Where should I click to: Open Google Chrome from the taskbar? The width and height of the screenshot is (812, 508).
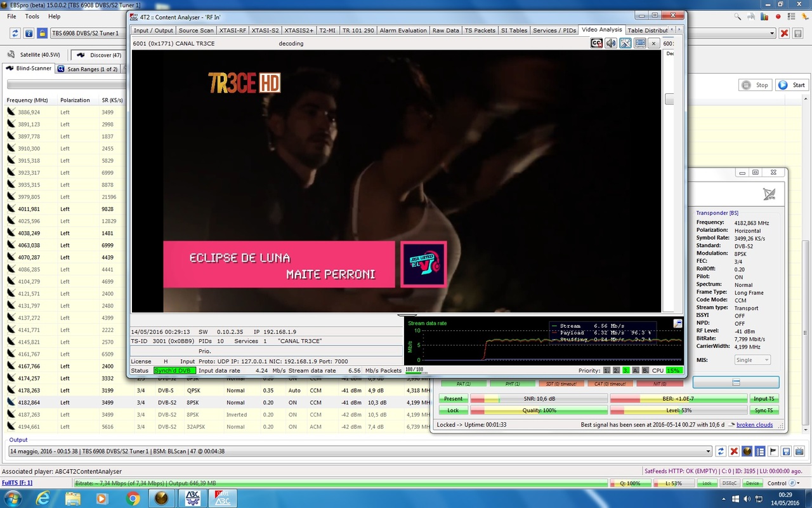point(133,498)
